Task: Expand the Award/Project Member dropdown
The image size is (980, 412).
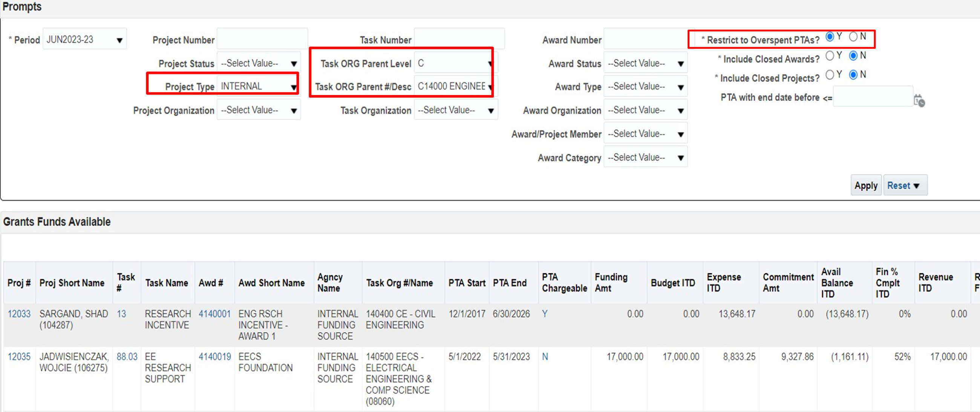Action: pyautogui.click(x=681, y=134)
